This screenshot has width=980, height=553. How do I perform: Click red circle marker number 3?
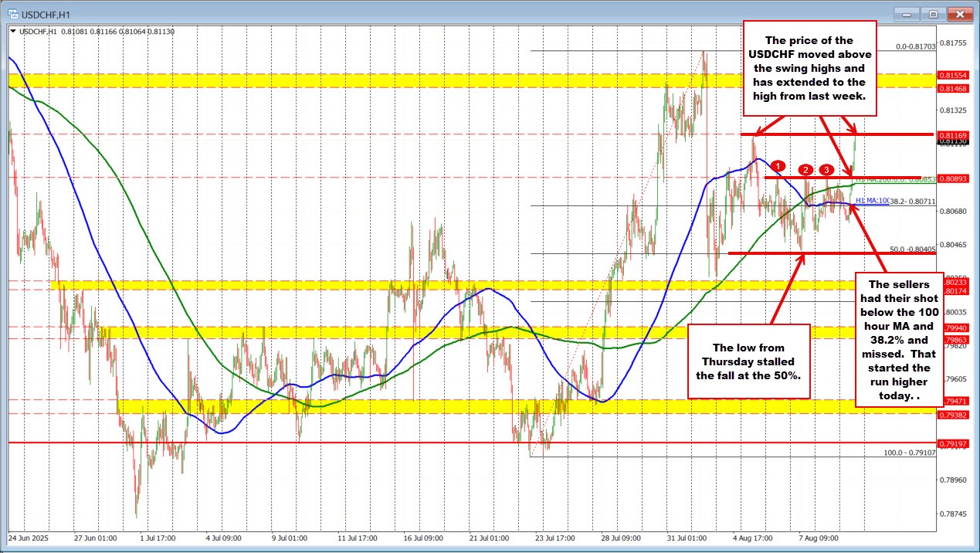tap(826, 169)
